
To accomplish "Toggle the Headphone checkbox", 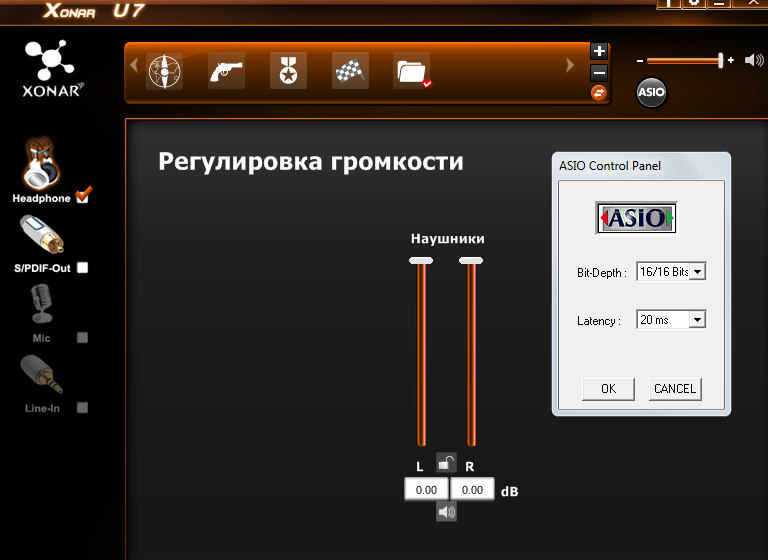I will [x=83, y=195].
